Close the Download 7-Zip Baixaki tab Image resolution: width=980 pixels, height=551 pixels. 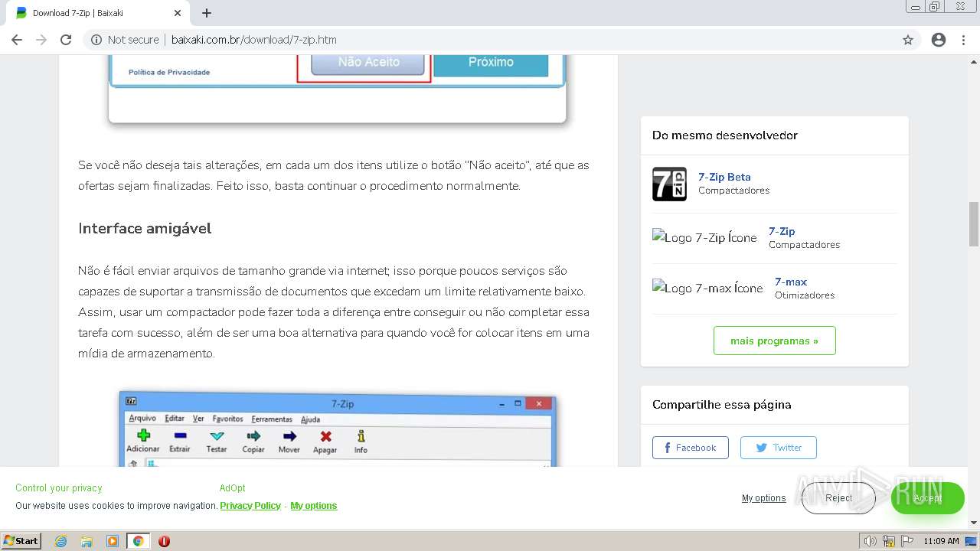[x=178, y=13]
